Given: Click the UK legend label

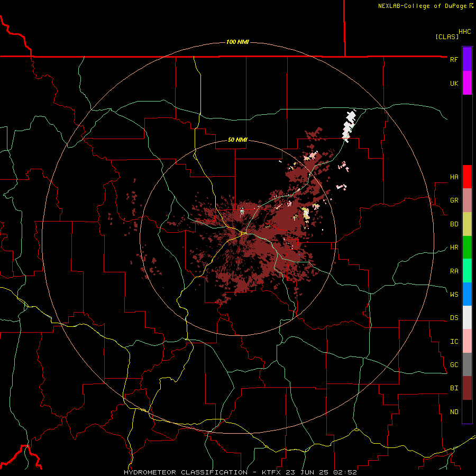Looking at the screenshot, I should pos(454,83).
